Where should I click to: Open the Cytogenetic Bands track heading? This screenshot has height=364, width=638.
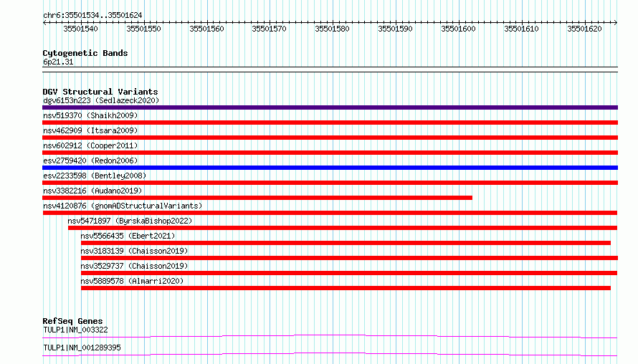tap(85, 53)
